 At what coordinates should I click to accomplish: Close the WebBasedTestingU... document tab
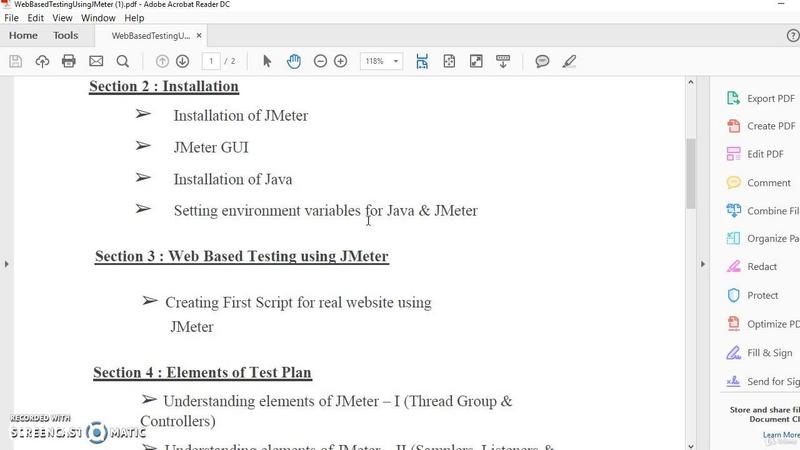point(199,36)
